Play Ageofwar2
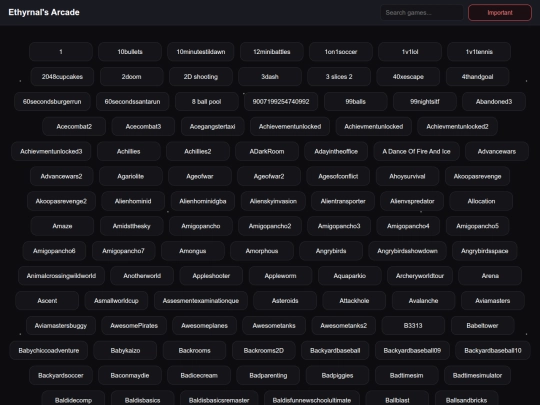 tap(269, 176)
